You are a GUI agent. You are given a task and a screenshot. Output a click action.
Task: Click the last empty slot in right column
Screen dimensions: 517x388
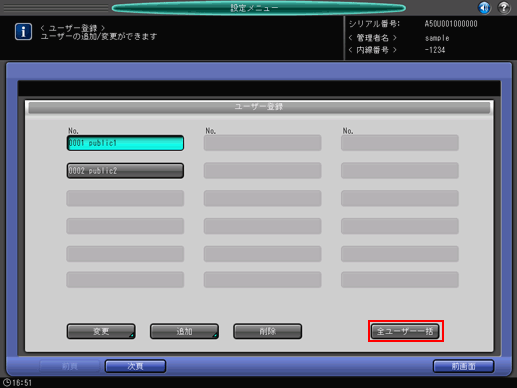coord(400,280)
